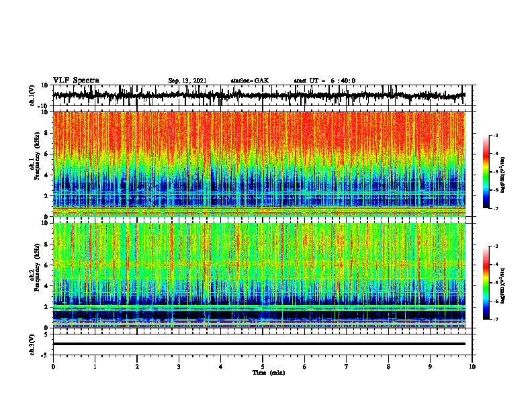Click the ch.2 colorbar "log(PSD)" label
Viewport: 532px width, 411px height.
click(x=502, y=286)
